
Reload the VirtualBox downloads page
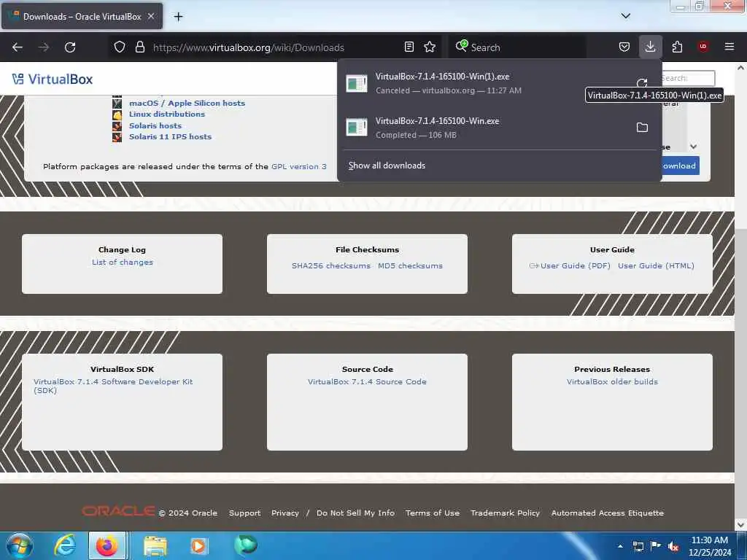(70, 47)
